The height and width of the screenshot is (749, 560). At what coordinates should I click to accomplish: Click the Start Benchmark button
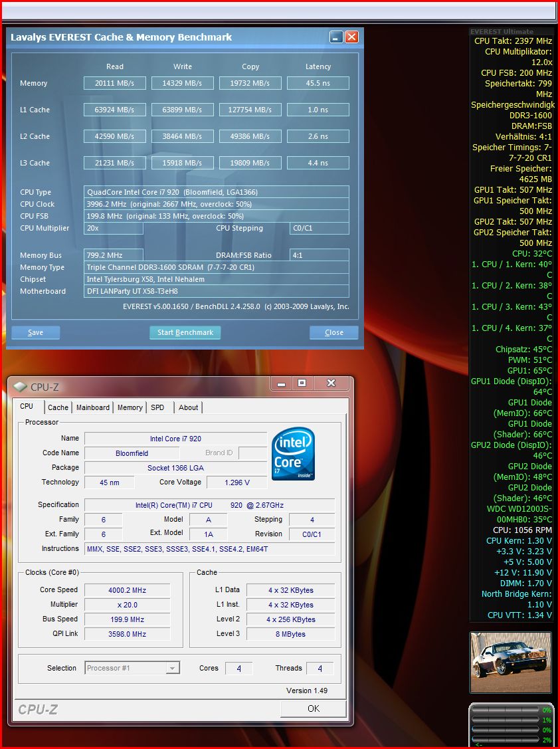(x=185, y=332)
